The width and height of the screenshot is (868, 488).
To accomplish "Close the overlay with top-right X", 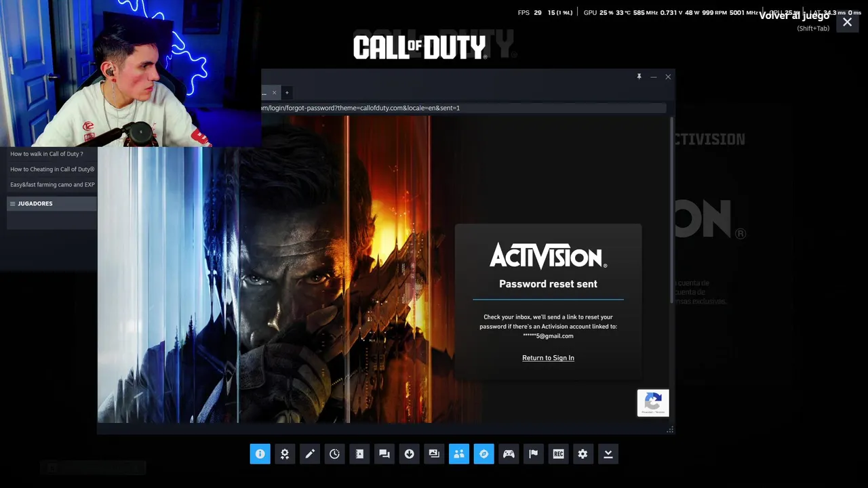I will coord(847,22).
